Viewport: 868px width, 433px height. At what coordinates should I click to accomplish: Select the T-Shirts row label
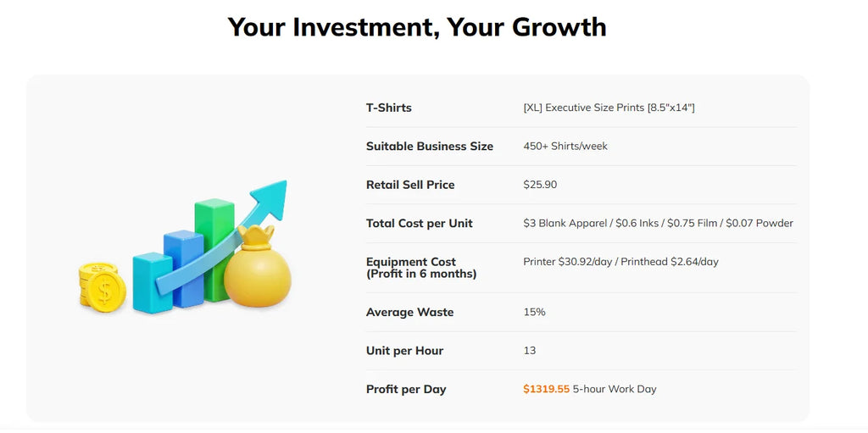pos(388,108)
